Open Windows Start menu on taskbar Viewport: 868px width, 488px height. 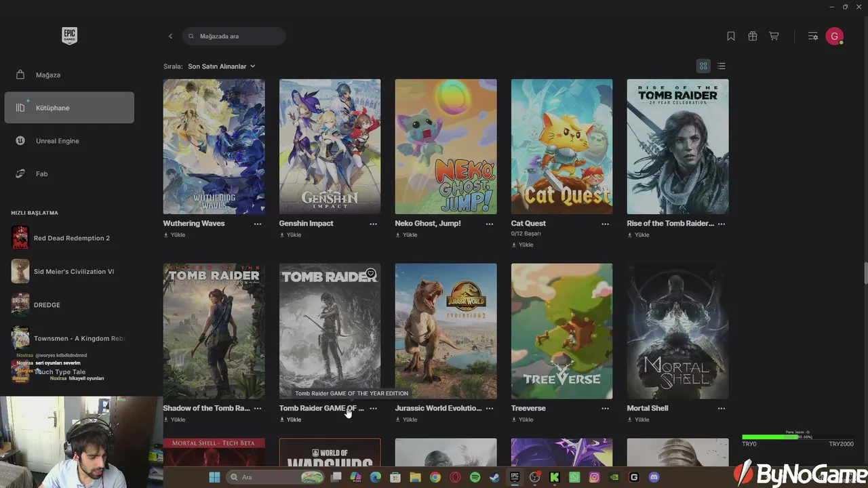pos(214,477)
